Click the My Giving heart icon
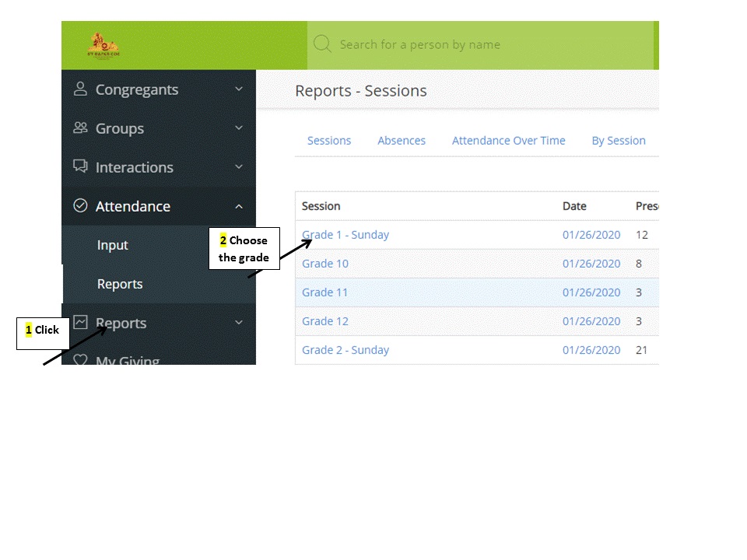 click(80, 359)
